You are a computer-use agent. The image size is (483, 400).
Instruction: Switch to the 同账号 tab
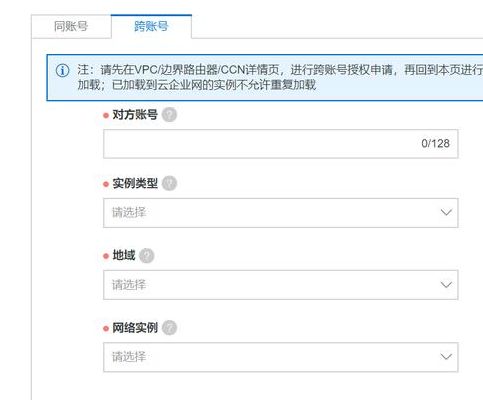click(x=71, y=26)
